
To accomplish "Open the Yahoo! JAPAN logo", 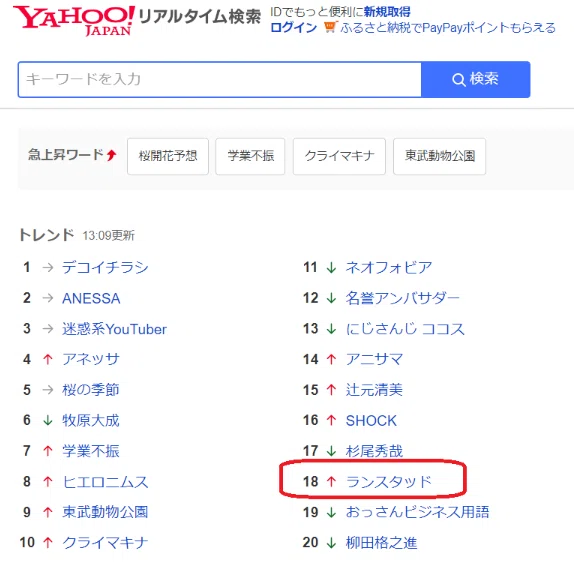I will click(74, 21).
